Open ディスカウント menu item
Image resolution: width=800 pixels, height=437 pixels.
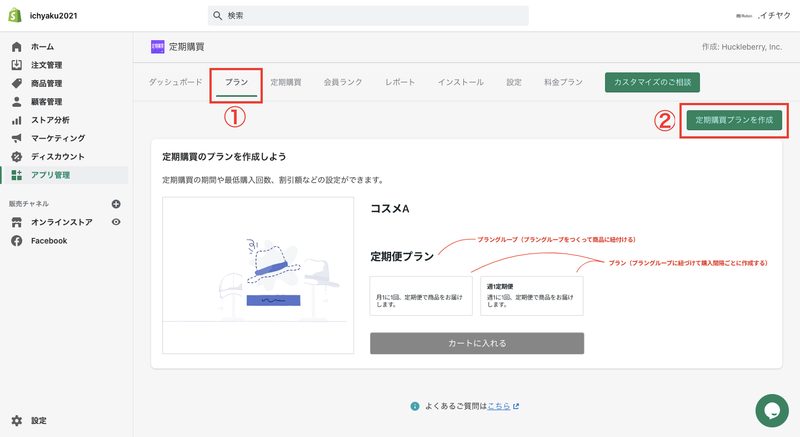(58, 157)
